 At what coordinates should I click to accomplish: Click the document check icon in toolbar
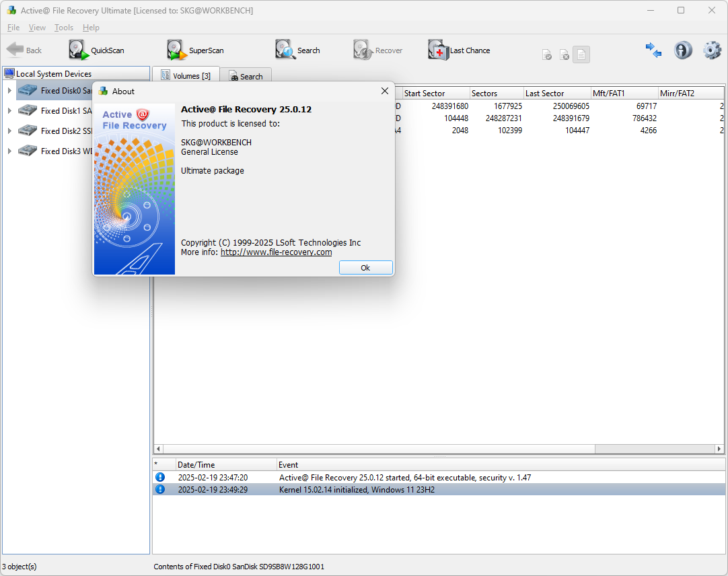(547, 55)
